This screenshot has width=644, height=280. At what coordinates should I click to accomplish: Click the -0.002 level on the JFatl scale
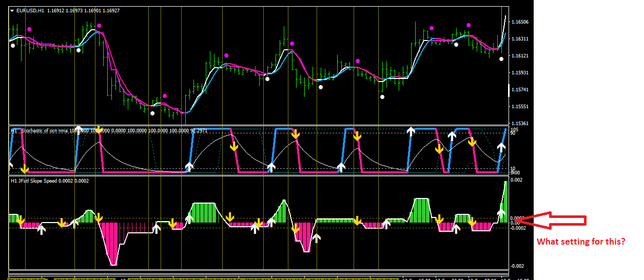[x=517, y=266]
